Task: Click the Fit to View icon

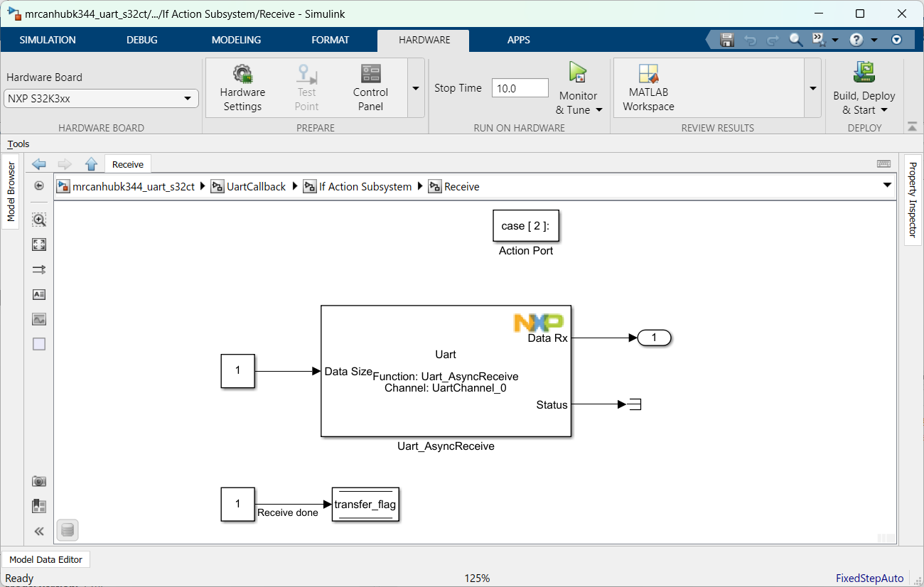Action: click(39, 244)
